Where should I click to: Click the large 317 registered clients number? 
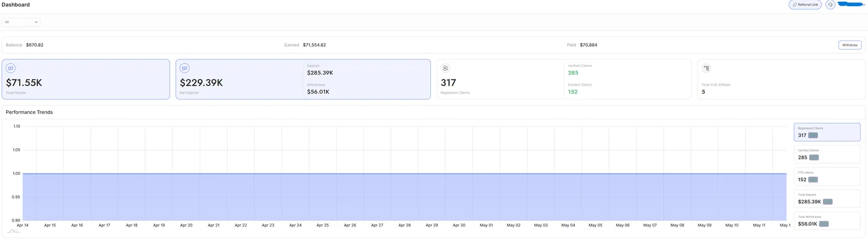point(448,82)
